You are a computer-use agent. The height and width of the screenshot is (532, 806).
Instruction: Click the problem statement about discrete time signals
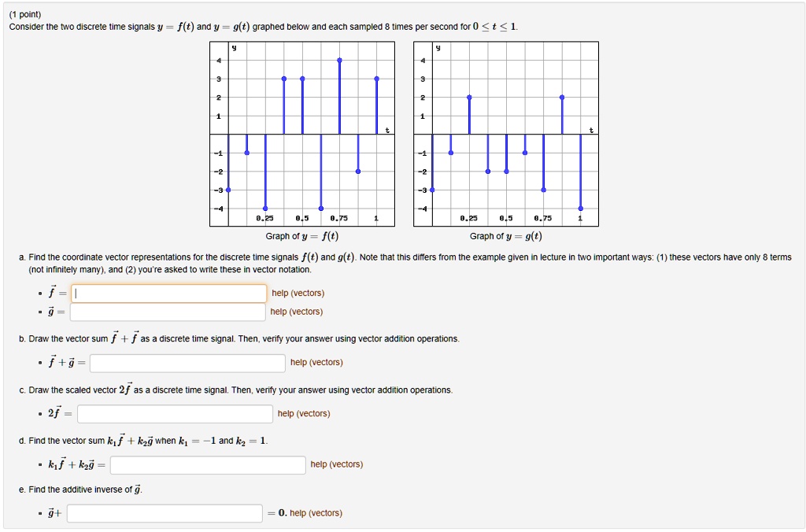pyautogui.click(x=260, y=26)
